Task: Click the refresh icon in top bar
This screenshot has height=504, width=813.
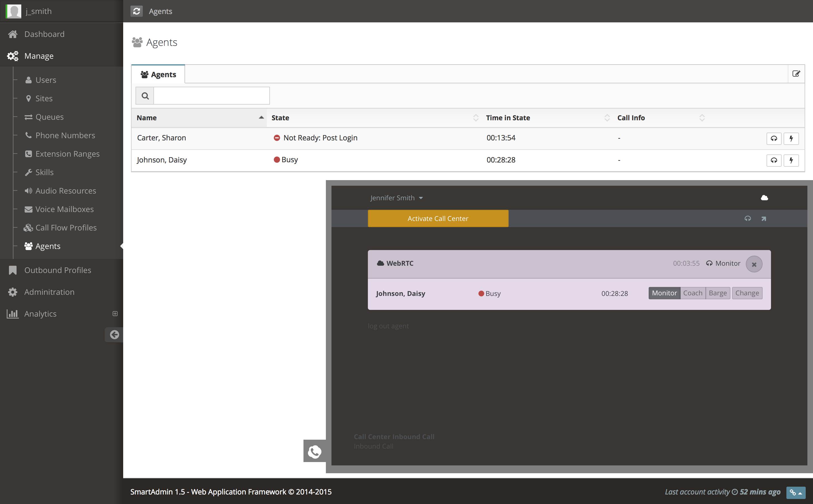Action: 136,11
